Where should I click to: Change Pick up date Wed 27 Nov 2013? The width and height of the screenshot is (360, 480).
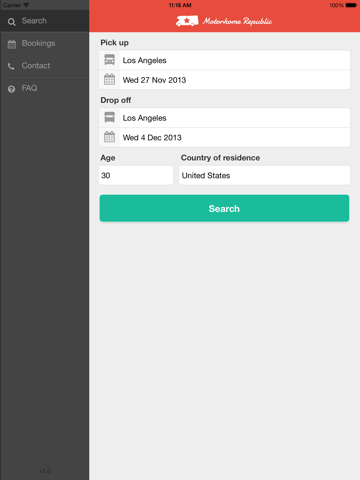224,80
